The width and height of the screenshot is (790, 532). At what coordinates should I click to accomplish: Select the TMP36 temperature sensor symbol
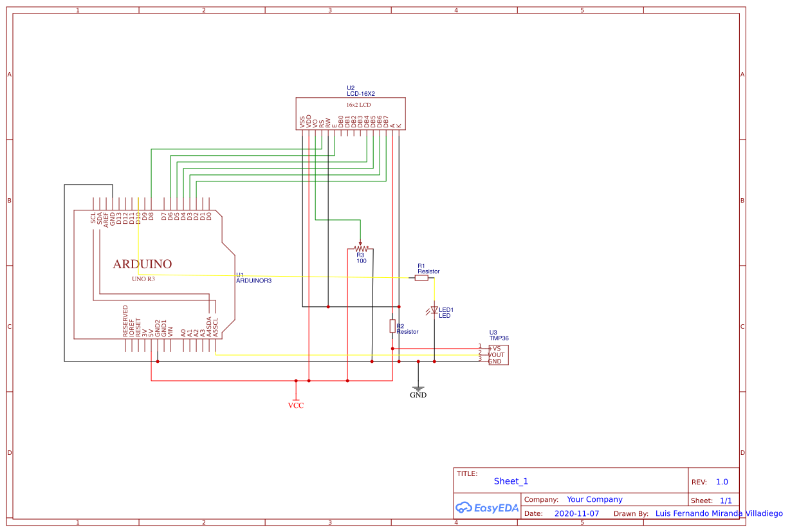pos(497,354)
